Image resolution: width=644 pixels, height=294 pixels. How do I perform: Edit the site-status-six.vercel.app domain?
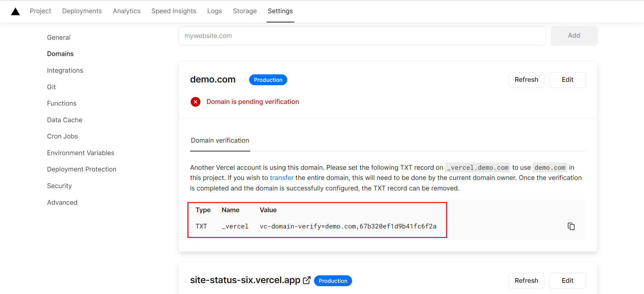567,281
